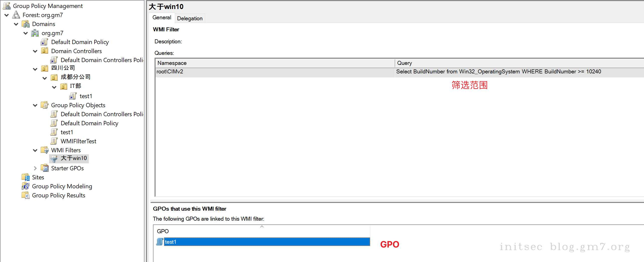Expand the Starter GPOs node
Image resolution: width=644 pixels, height=262 pixels.
[35, 168]
